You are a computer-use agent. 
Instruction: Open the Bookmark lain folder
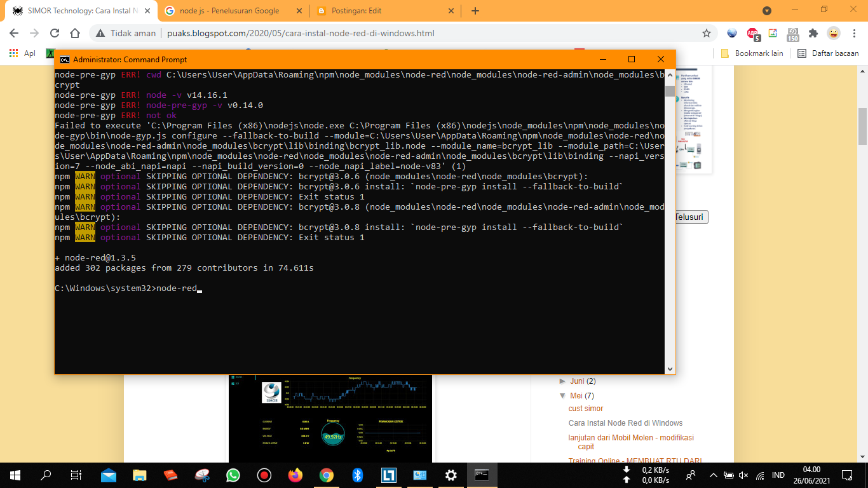click(752, 53)
